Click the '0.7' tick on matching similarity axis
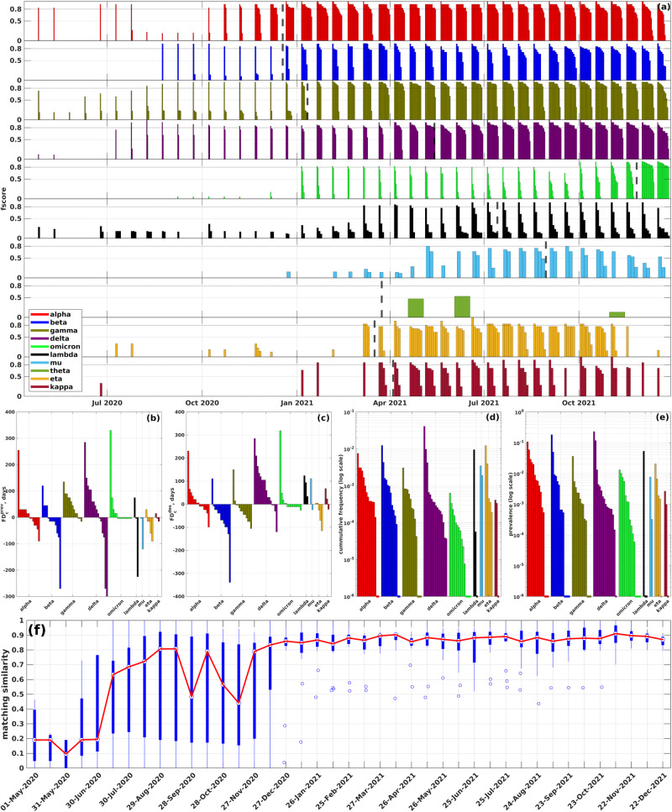 pyautogui.click(x=18, y=664)
